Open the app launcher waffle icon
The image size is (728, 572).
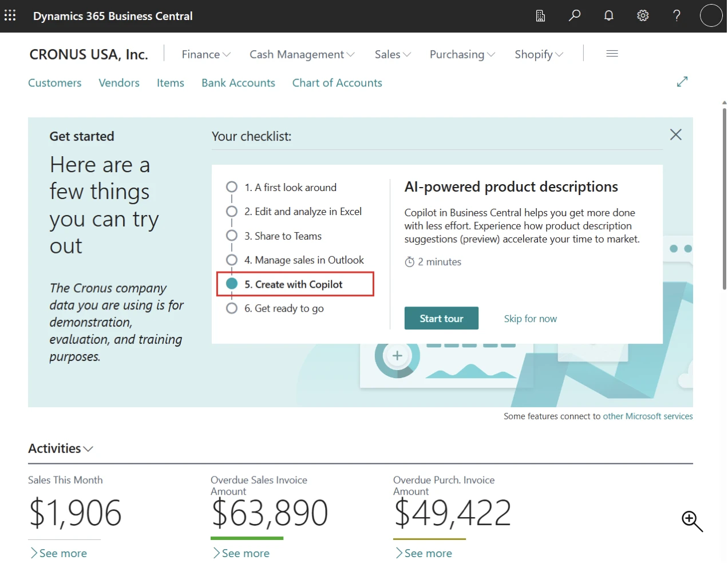point(10,15)
